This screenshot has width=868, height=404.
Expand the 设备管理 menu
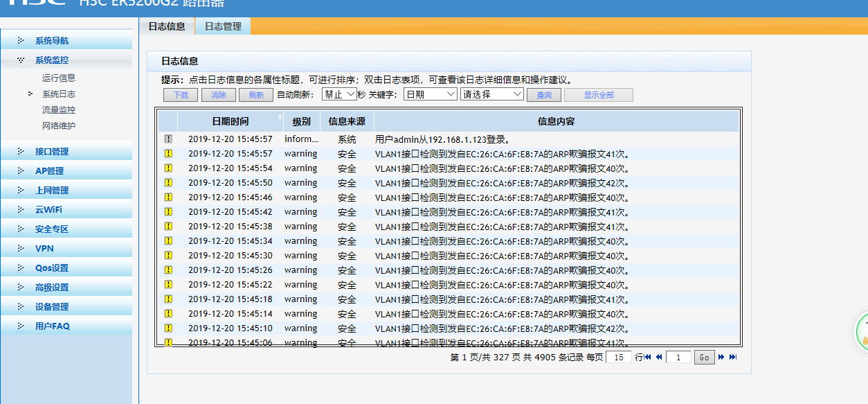[x=66, y=307]
